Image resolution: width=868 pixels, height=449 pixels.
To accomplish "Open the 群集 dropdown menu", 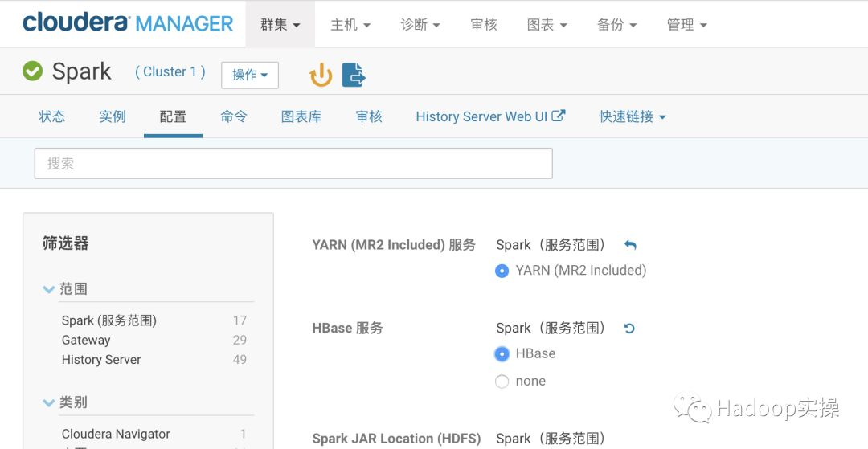I will (x=280, y=24).
